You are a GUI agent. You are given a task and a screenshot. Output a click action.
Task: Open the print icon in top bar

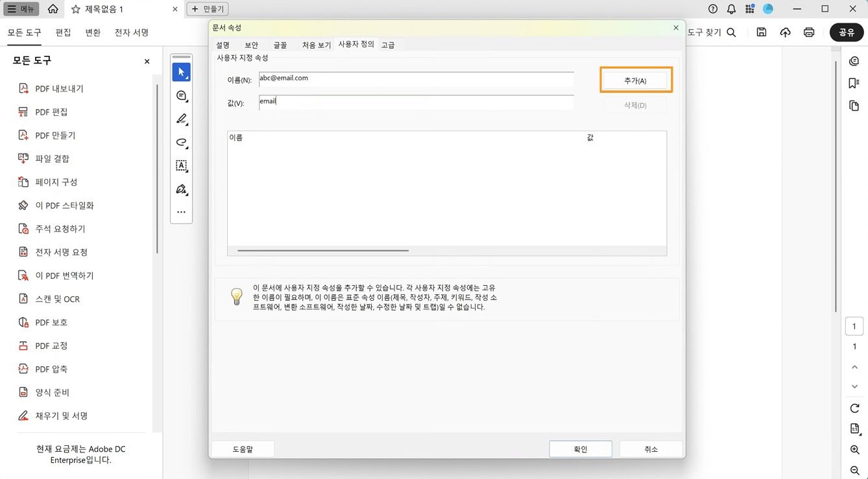point(809,31)
